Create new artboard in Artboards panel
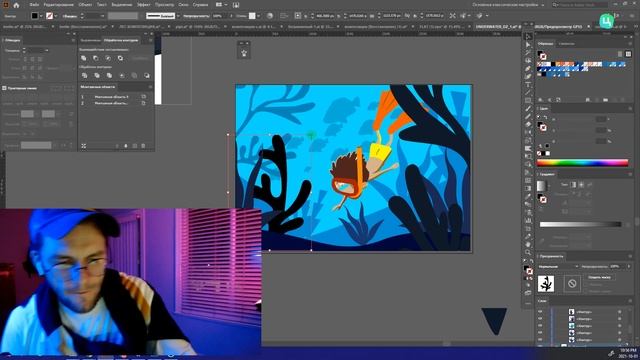The height and width of the screenshot is (360, 640). tap(135, 146)
